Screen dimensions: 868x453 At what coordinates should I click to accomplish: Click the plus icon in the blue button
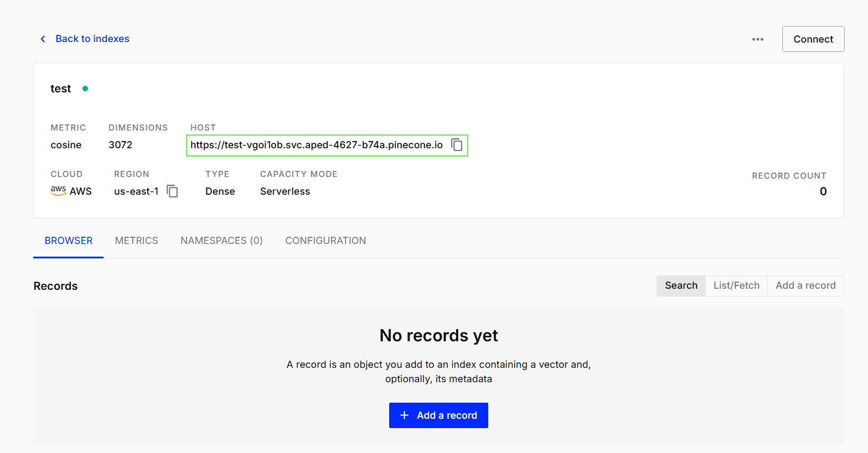pos(404,415)
